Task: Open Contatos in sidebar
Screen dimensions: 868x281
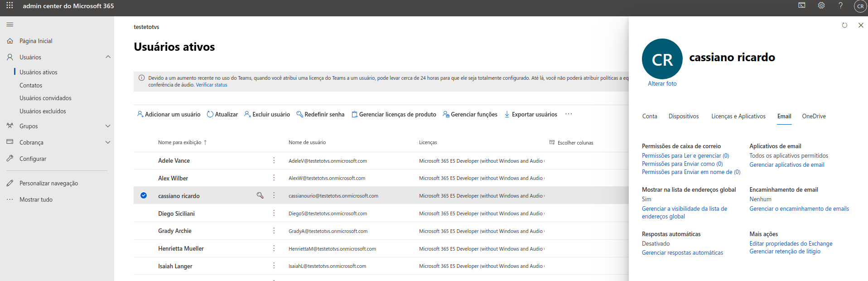Action: coord(31,85)
